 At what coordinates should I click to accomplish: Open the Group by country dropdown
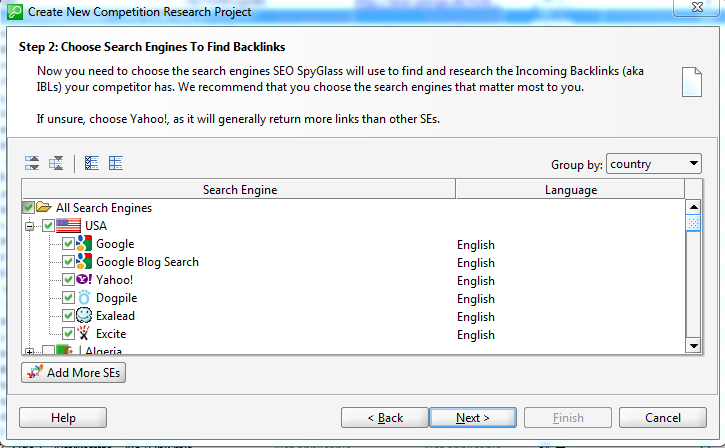(653, 164)
